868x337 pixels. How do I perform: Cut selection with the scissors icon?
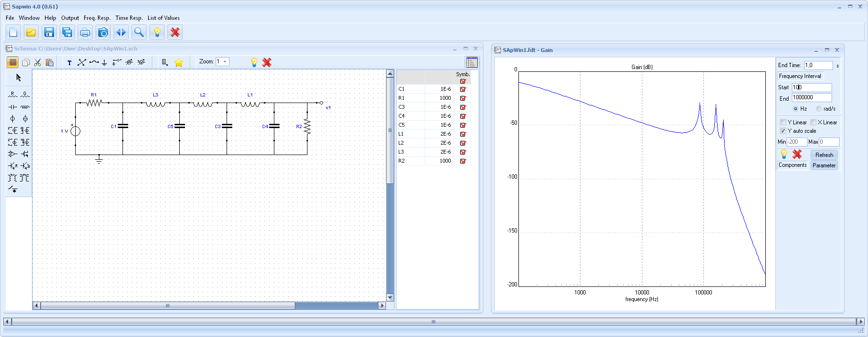click(x=38, y=62)
